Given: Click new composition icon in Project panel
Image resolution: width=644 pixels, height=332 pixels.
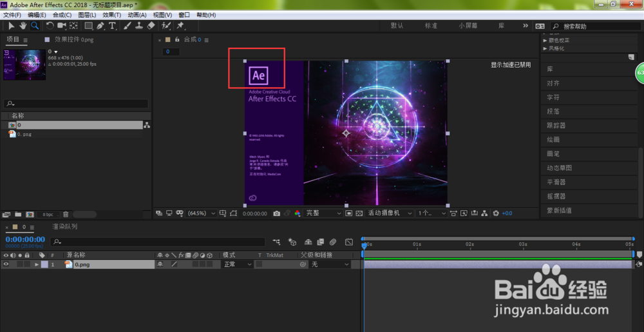Looking at the screenshot, I should [x=30, y=214].
